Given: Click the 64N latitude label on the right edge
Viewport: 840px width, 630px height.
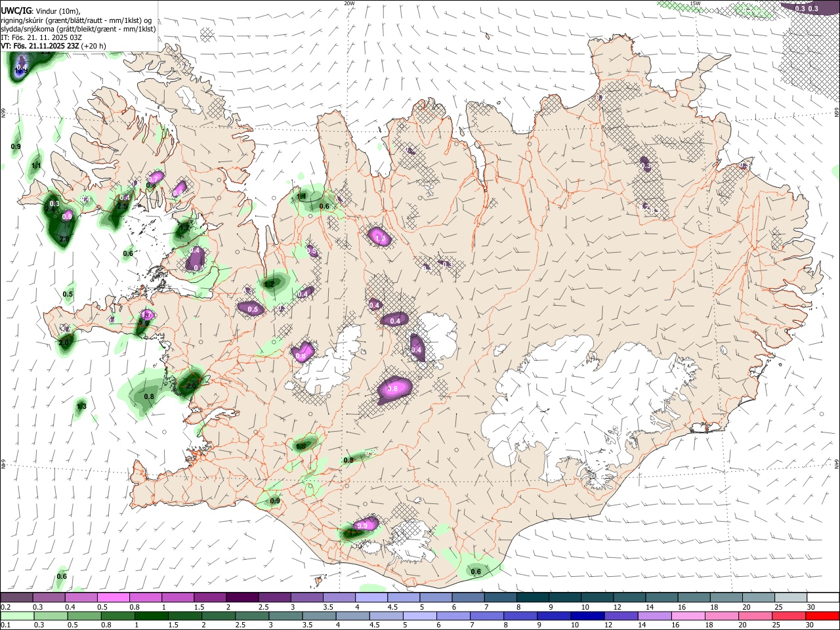Looking at the screenshot, I should [x=836, y=463].
